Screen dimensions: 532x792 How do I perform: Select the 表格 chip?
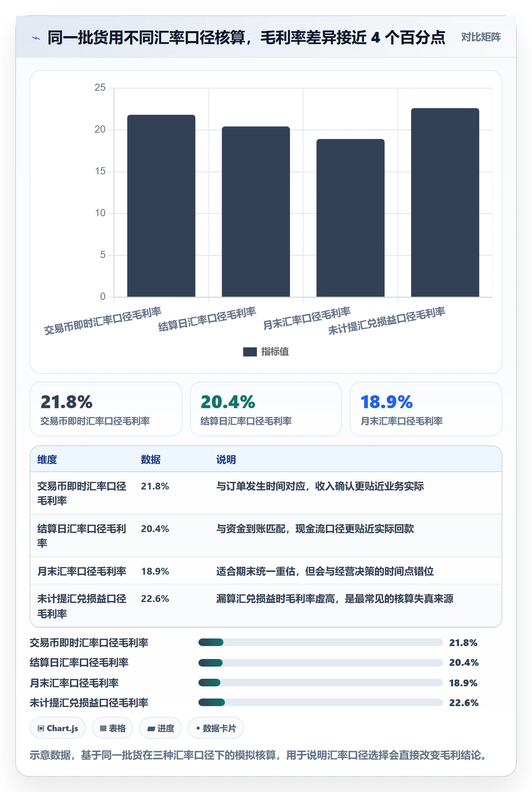pos(112,728)
